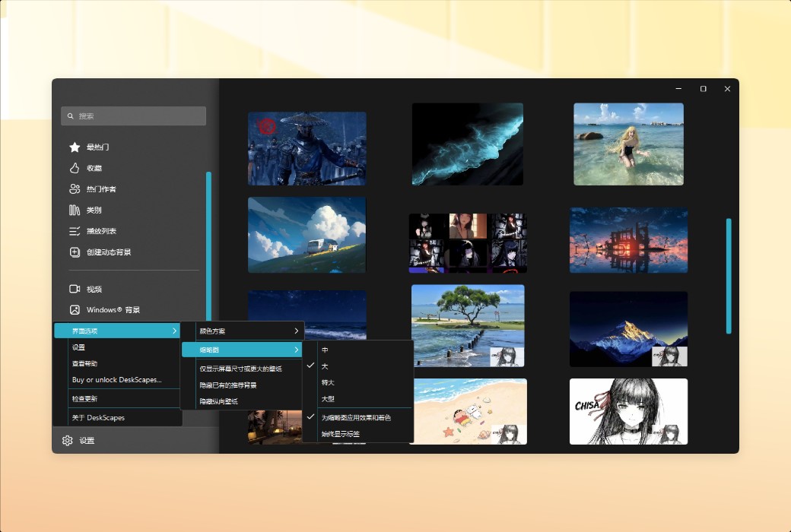This screenshot has width=791, height=532.
Task: Check the 大 thumbnail size option
Action: click(326, 366)
